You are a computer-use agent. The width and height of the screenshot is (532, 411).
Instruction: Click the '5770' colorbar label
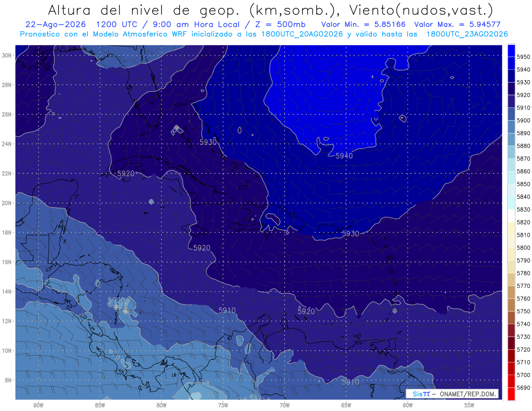tap(523, 286)
